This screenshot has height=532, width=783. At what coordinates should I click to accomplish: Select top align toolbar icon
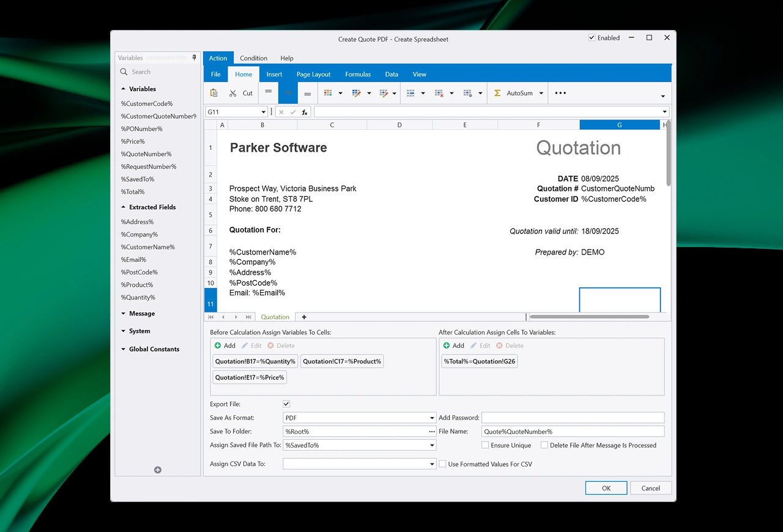(269, 93)
